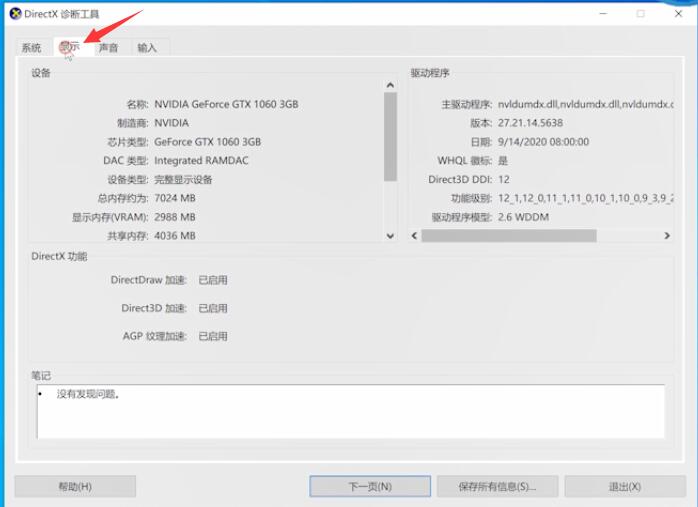Click chip type value GeForce GTX 1060 3GB
This screenshot has height=507, width=698.
[x=207, y=142]
